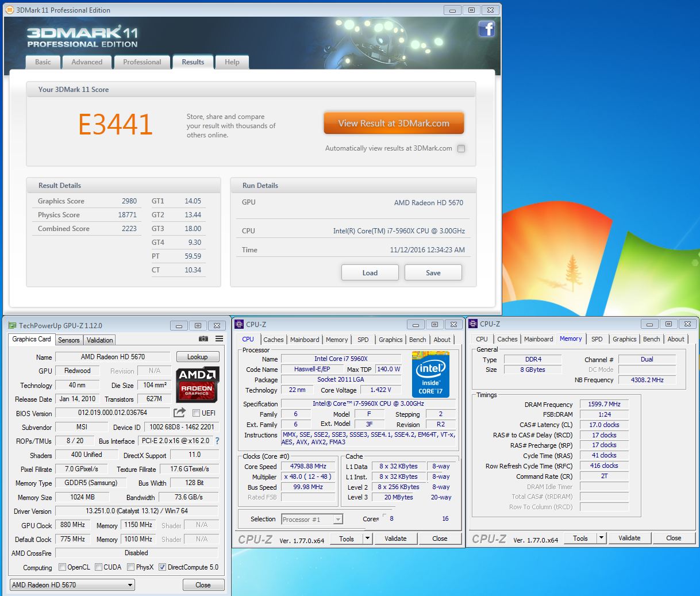Open Caches tab in CPU-Z CPU window
This screenshot has width=700, height=596.
tap(274, 340)
